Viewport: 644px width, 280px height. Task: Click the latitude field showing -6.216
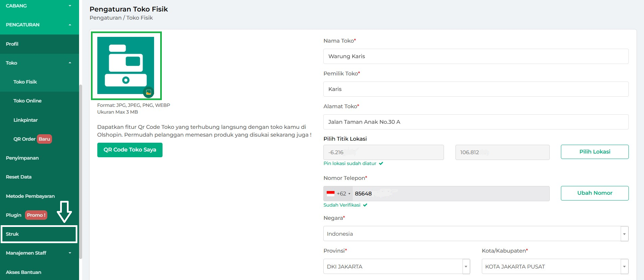tap(383, 152)
